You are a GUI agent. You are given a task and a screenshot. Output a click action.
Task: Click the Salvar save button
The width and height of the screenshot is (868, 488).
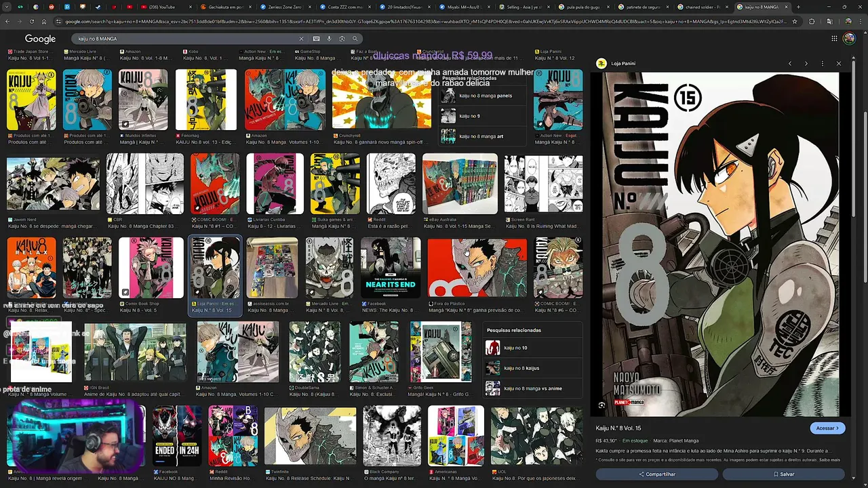(x=784, y=474)
